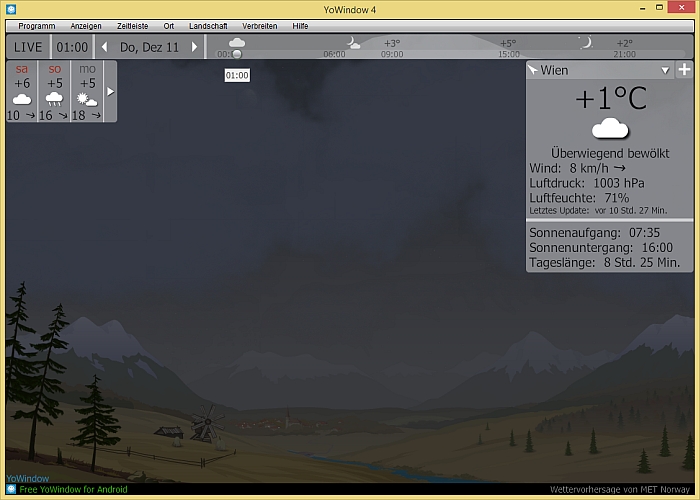Select the timeline slider handle
Image resolution: width=700 pixels, height=500 pixels.
pyautogui.click(x=237, y=54)
